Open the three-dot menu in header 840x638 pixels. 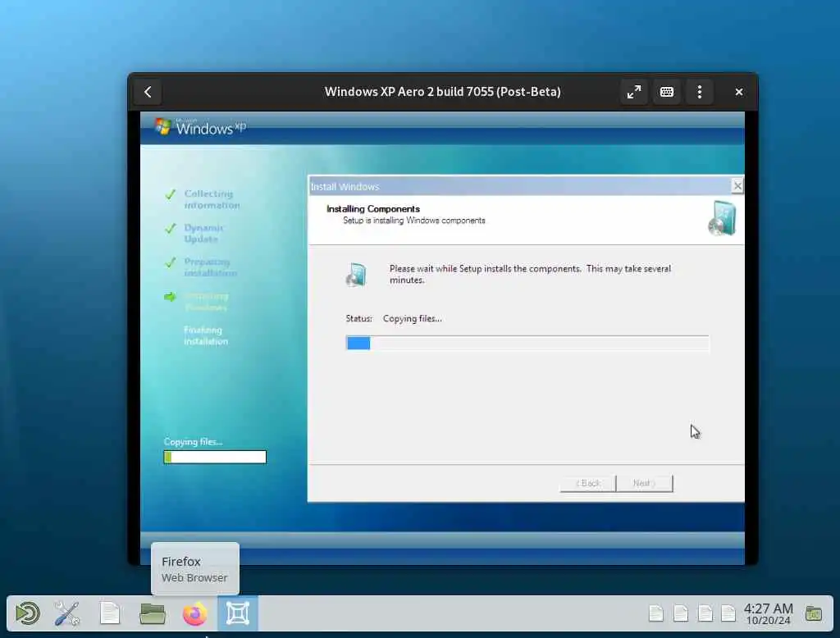tap(699, 92)
